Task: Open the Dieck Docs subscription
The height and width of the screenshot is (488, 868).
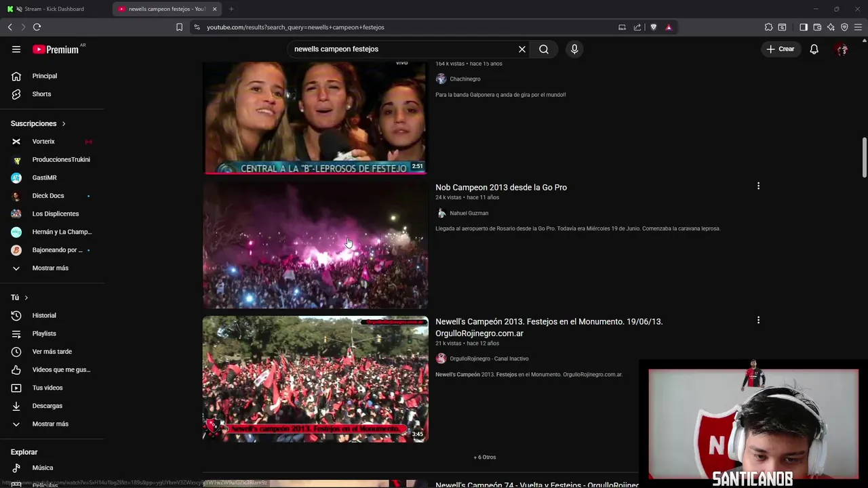Action: coord(52,196)
